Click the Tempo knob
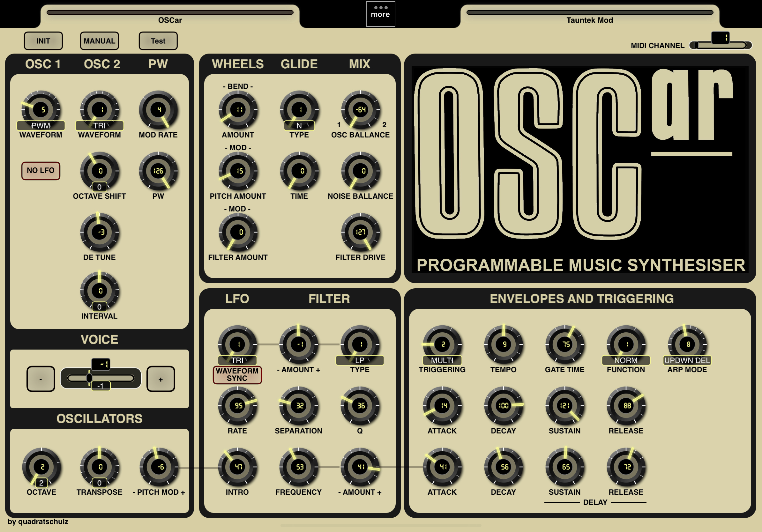Screen dimensions: 762x532 (x=504, y=344)
